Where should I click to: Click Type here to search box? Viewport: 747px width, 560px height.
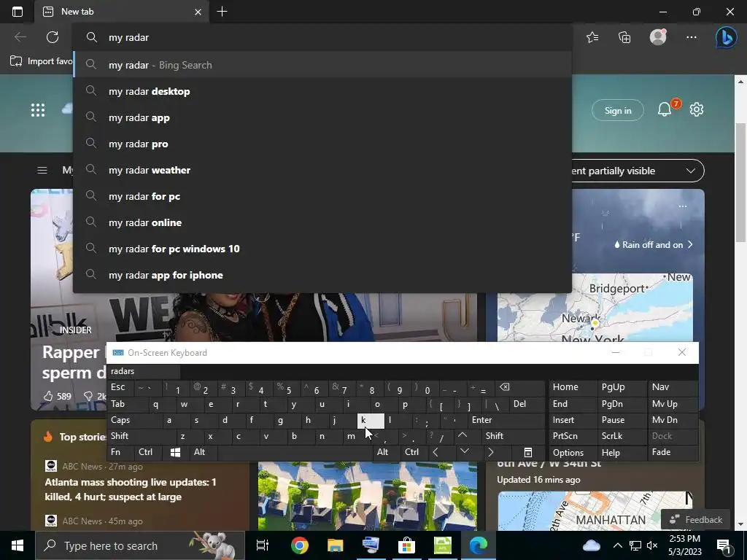[x=140, y=545]
